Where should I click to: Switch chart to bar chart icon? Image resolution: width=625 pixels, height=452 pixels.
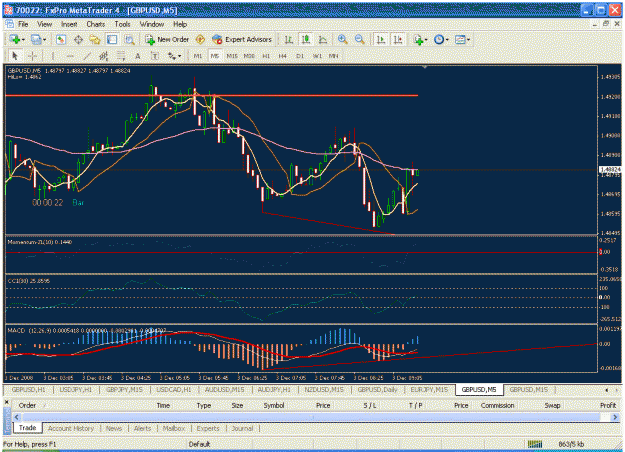[289, 39]
